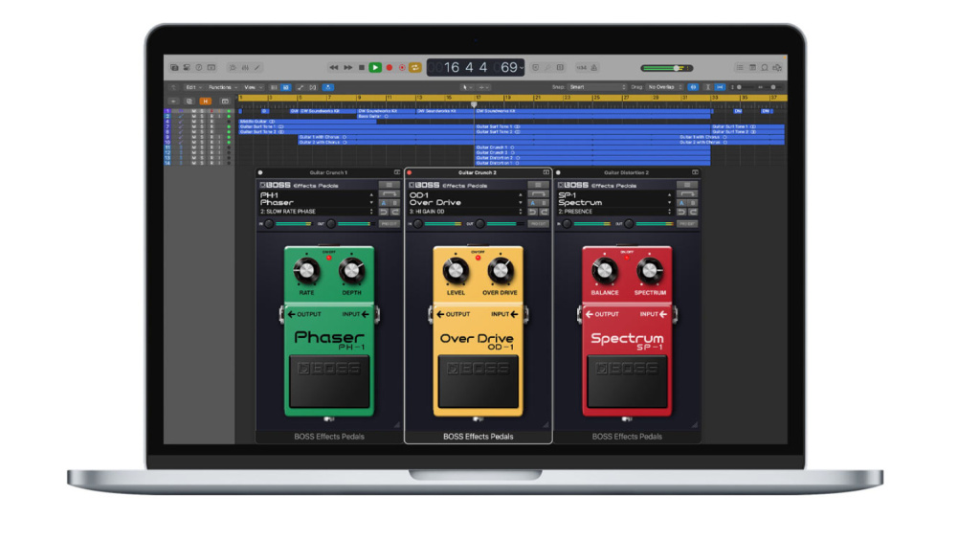The height and width of the screenshot is (541, 980).
Task: Expand the Snap "Smart" dropdown
Action: point(595,87)
